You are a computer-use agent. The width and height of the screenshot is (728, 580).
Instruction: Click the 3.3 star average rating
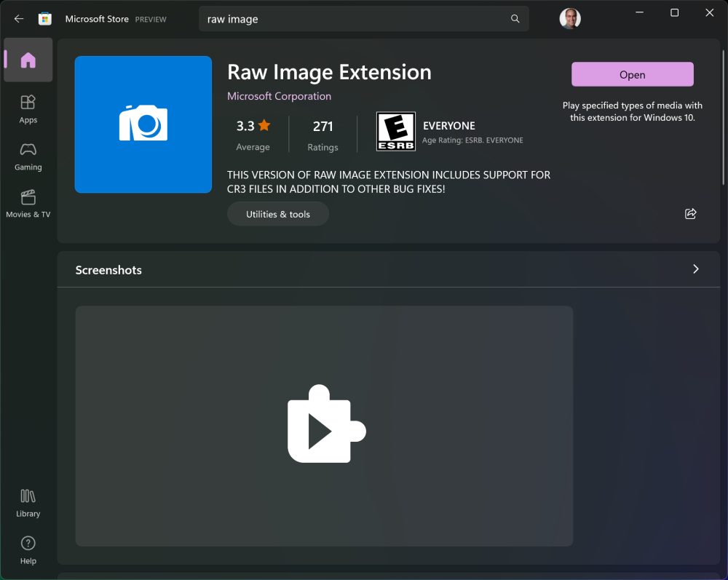pos(253,135)
